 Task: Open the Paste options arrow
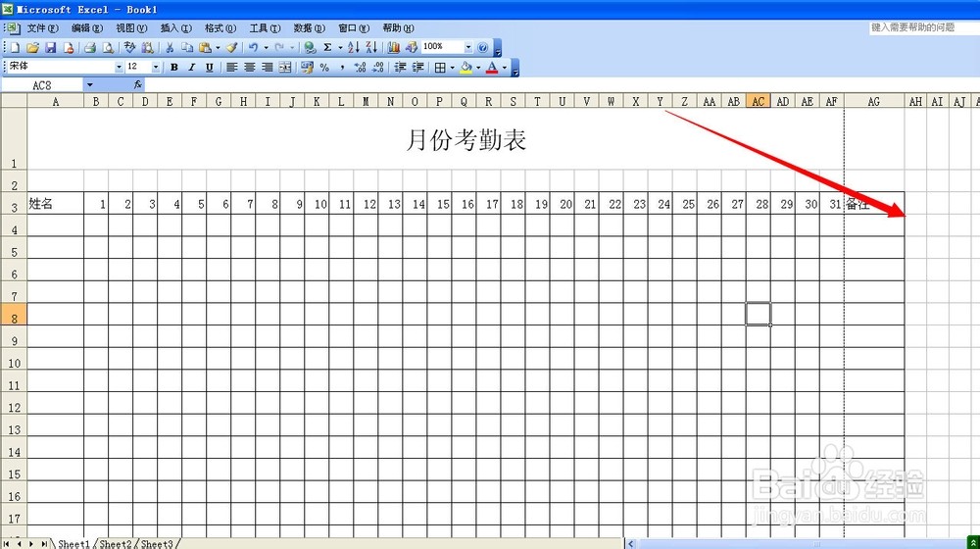[218, 47]
